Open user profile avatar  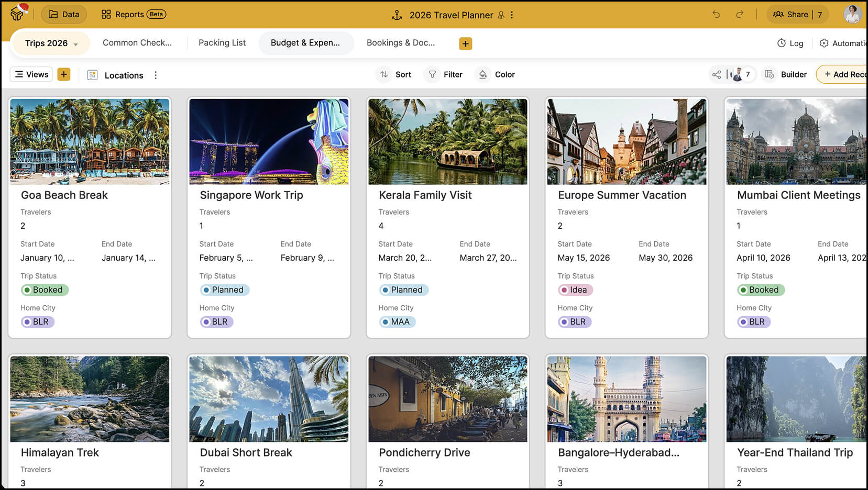point(852,15)
